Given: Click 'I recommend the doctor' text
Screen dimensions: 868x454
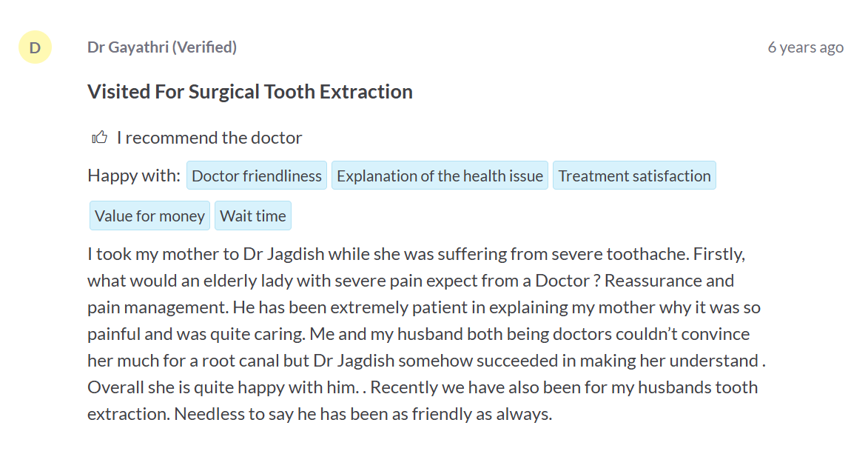Looking at the screenshot, I should click(x=209, y=138).
